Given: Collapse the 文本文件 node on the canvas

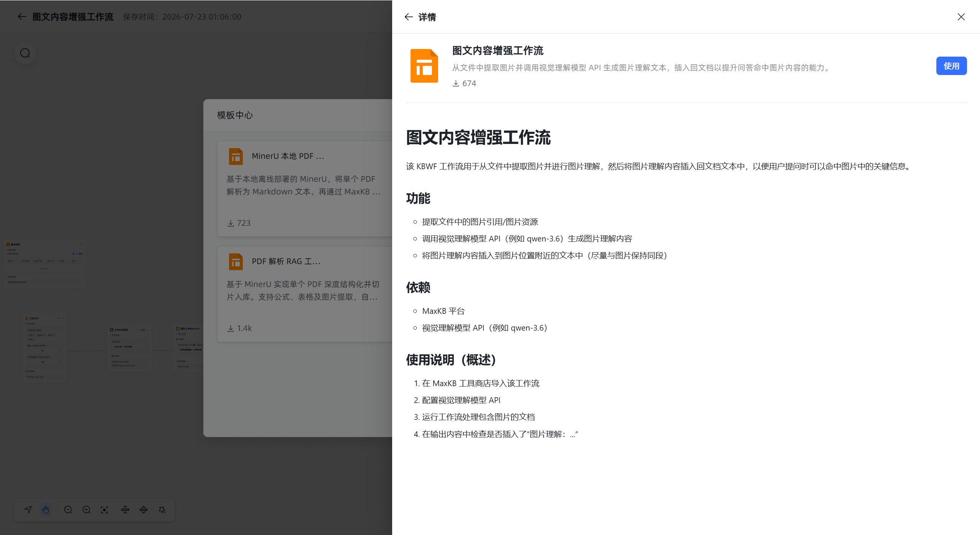Looking at the screenshot, I should 59,318.
